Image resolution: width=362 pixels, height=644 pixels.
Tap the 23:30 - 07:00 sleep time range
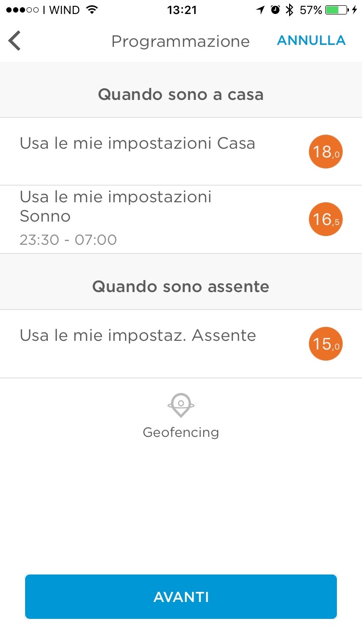pyautogui.click(x=68, y=240)
